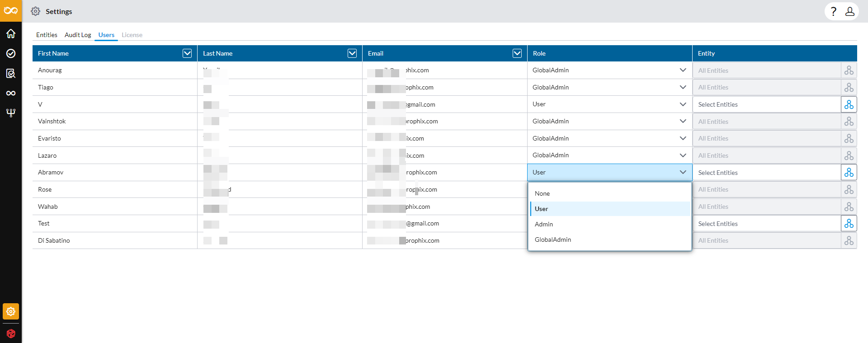The image size is (868, 343).
Task: Expand role dropdown for Evaristo
Action: point(683,138)
